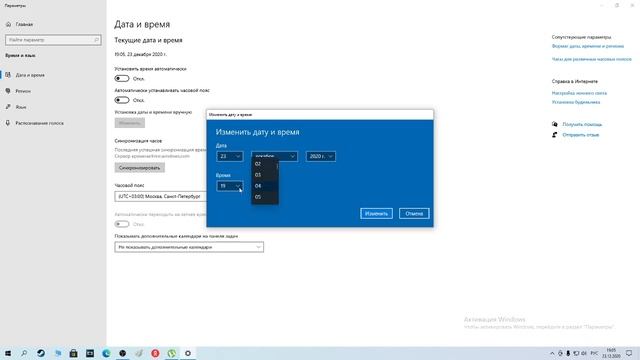Viewport: 640px width, 360px height.
Task: Click Settings gear icon on taskbar
Action: click(x=188, y=353)
